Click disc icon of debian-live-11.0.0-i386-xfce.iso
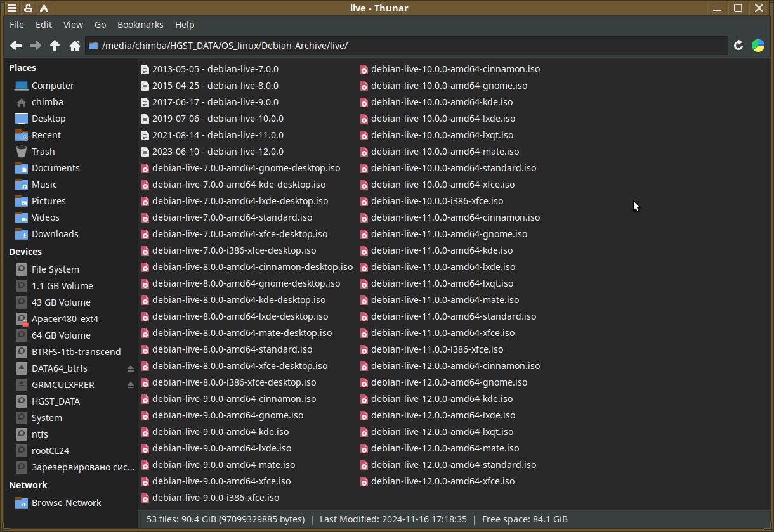 click(x=364, y=350)
